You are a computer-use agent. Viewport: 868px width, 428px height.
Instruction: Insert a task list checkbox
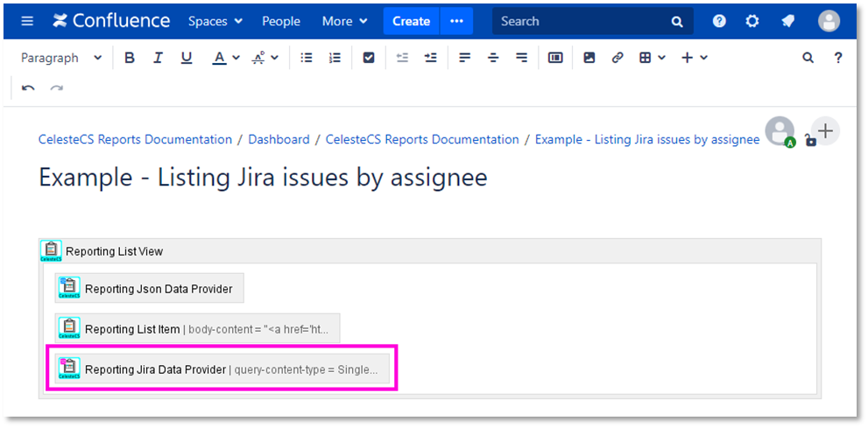tap(369, 58)
